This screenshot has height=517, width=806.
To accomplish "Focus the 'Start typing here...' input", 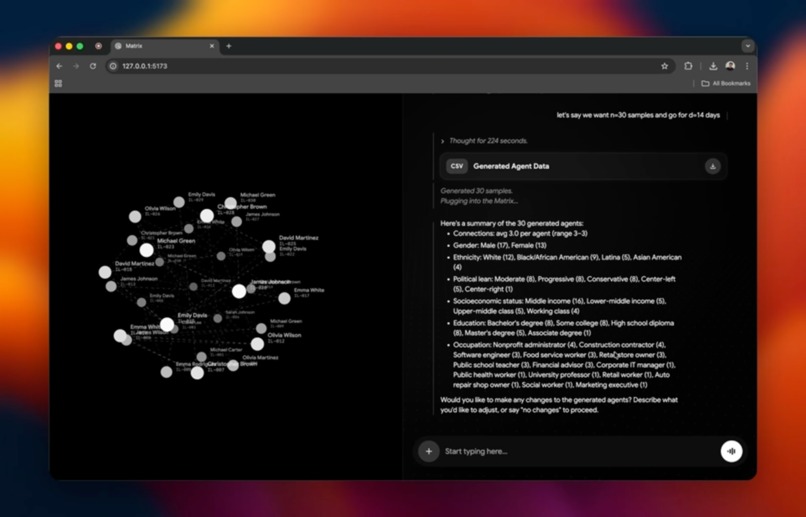I will coord(578,451).
